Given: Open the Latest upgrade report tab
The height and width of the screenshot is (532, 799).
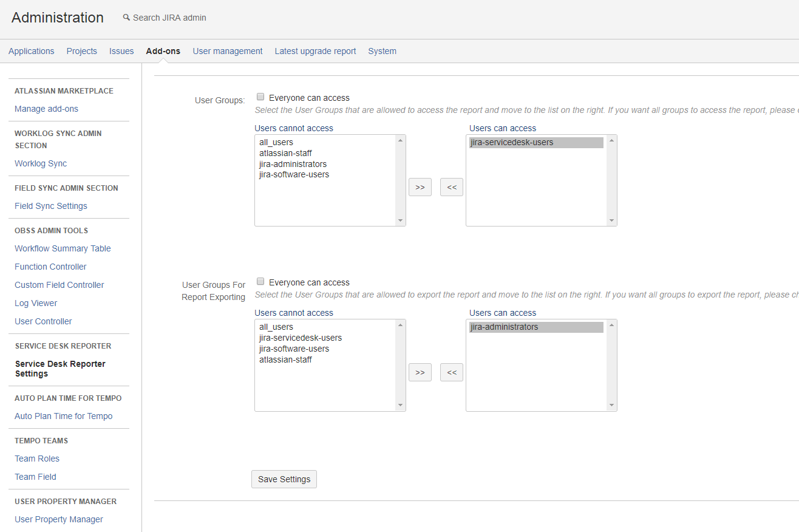Looking at the screenshot, I should [315, 51].
